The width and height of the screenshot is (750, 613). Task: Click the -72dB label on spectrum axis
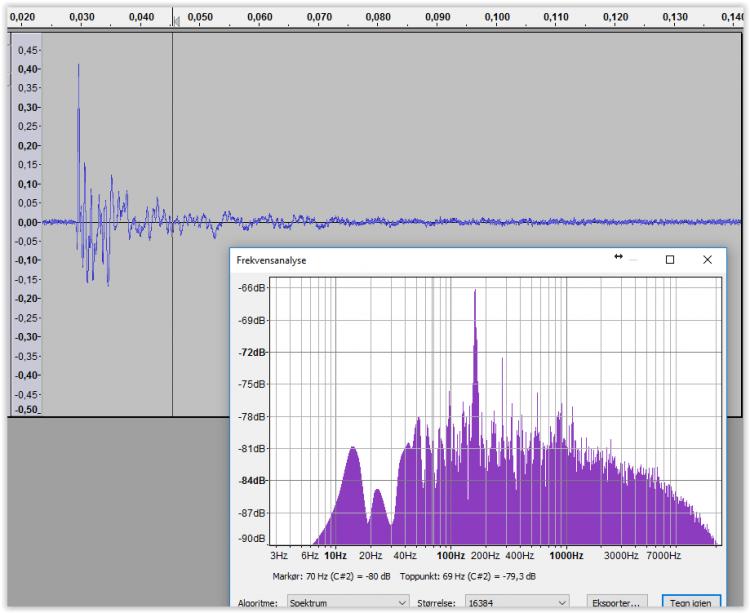[252, 352]
